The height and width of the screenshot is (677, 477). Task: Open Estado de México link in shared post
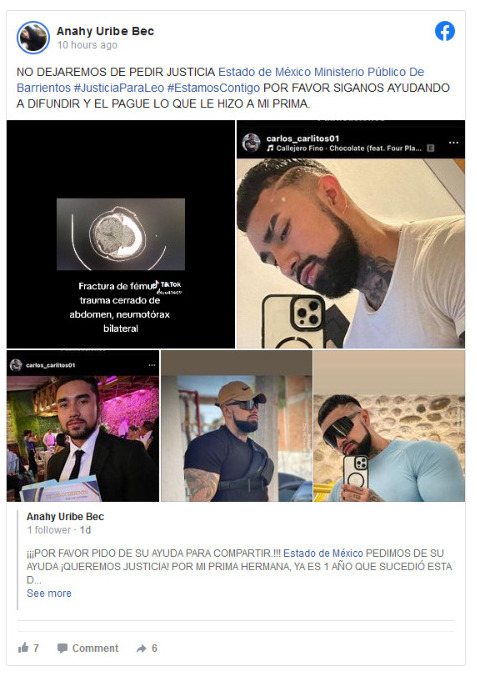[323, 553]
